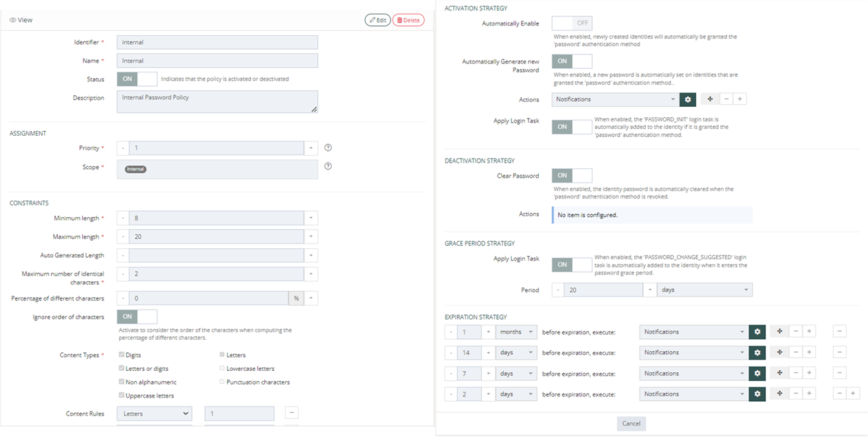The width and height of the screenshot is (868, 437).
Task: Click move handle icon beside activation Actions
Action: pyautogui.click(x=710, y=99)
